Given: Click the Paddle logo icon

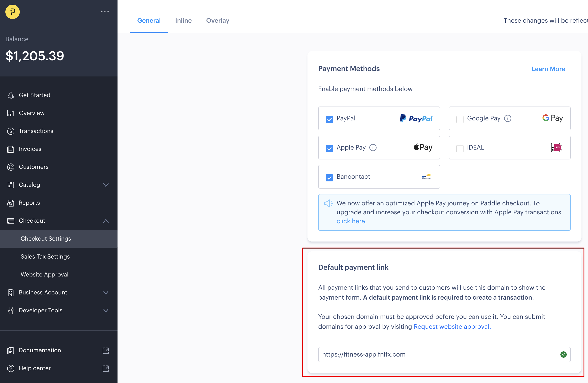Looking at the screenshot, I should [x=12, y=12].
